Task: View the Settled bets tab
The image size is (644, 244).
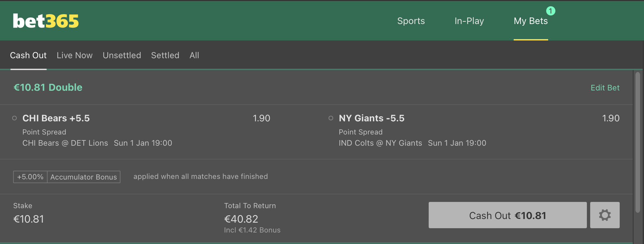Action: [165, 55]
